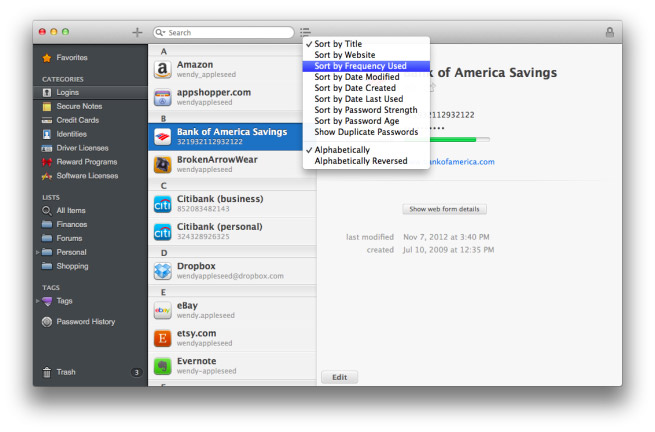The width and height of the screenshot is (655, 432).
Task: Click the Citibank (business) citi icon
Action: click(162, 204)
